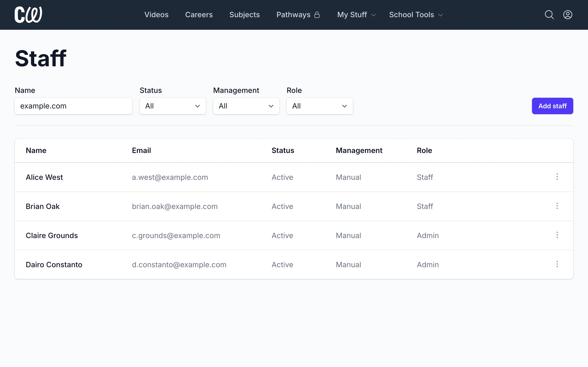Screen dimensions: 588x367
Task: Click the lock icon next to Pathways
Action: [x=317, y=15]
